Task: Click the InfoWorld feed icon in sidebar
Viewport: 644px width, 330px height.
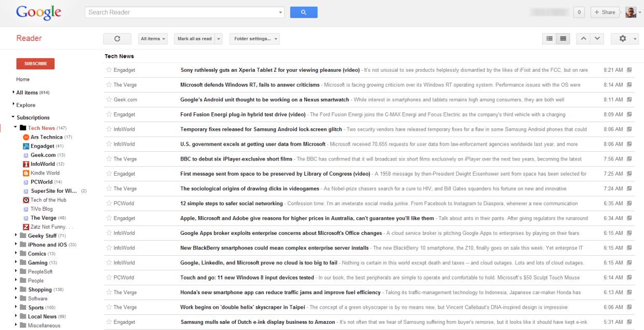Action: coord(26,164)
